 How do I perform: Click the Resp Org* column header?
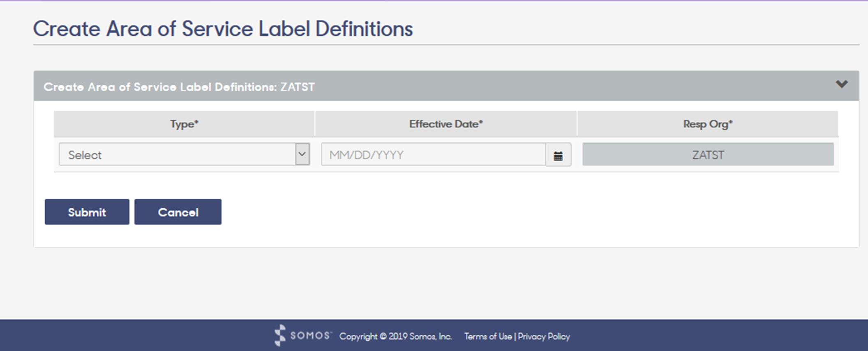coord(708,124)
